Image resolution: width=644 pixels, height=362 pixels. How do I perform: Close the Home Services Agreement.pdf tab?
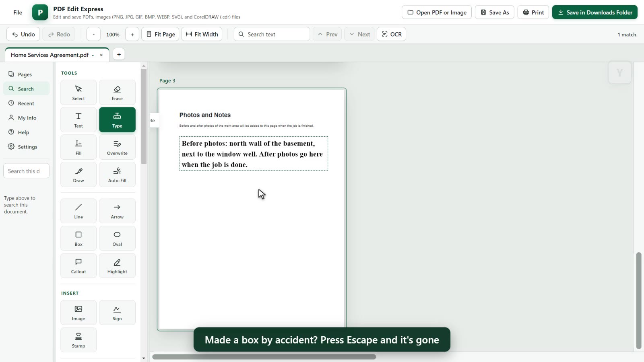(101, 55)
